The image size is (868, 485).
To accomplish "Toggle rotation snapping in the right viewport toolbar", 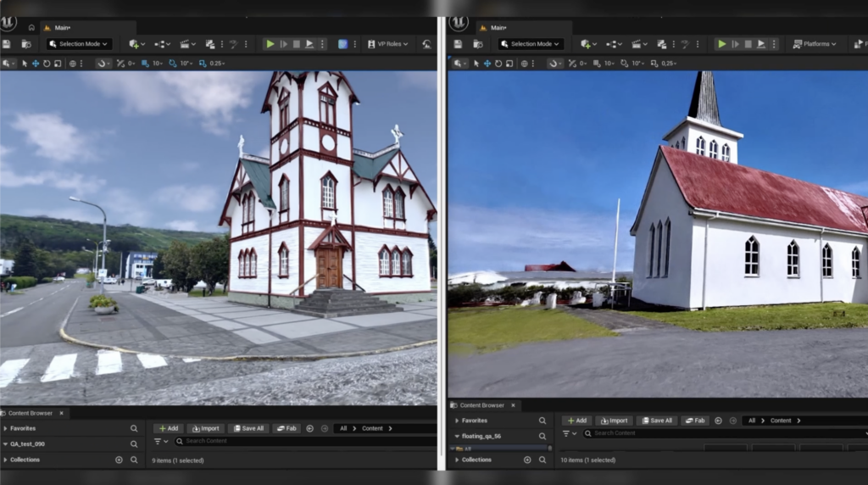I will point(626,64).
